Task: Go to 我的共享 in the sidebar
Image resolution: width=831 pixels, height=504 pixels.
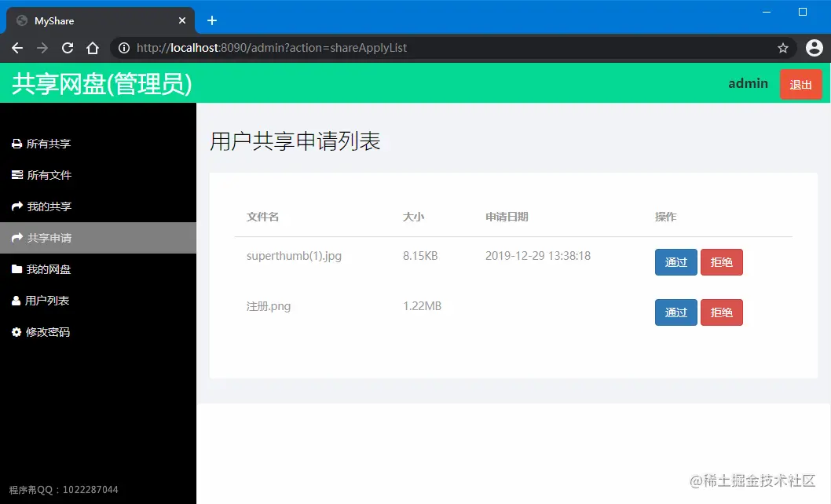Action: coord(98,206)
